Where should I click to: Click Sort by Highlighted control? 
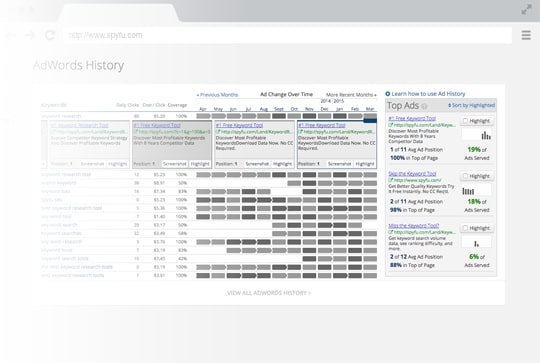click(471, 105)
